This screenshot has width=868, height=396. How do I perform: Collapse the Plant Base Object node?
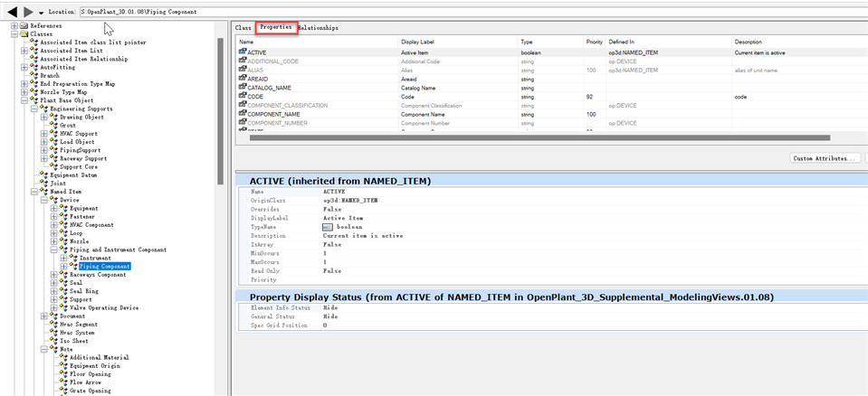coord(24,100)
